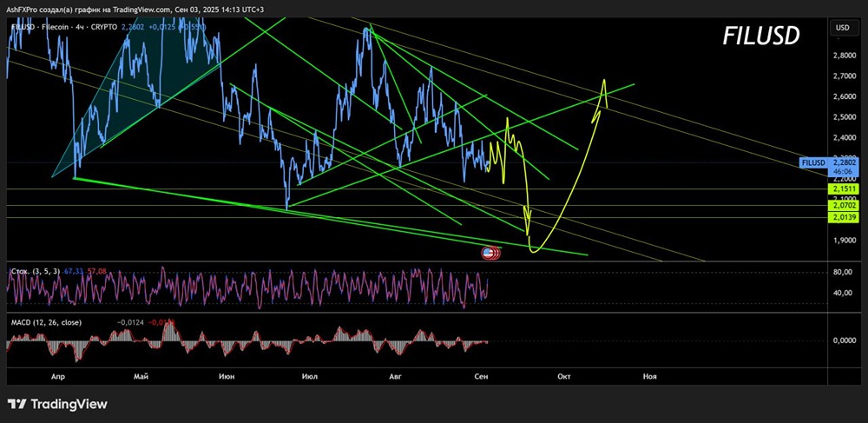Screen dimensions: 868x423
Task: Click the Май label on time axis
Action: (x=141, y=376)
